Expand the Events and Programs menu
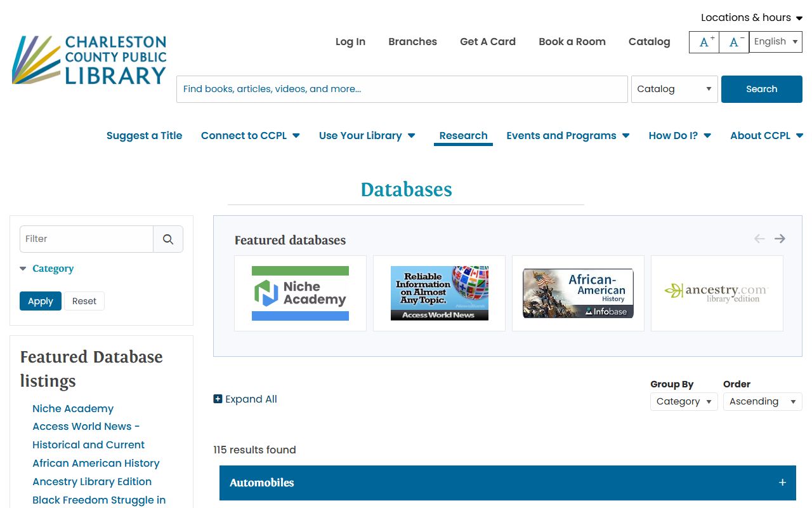 coord(568,136)
